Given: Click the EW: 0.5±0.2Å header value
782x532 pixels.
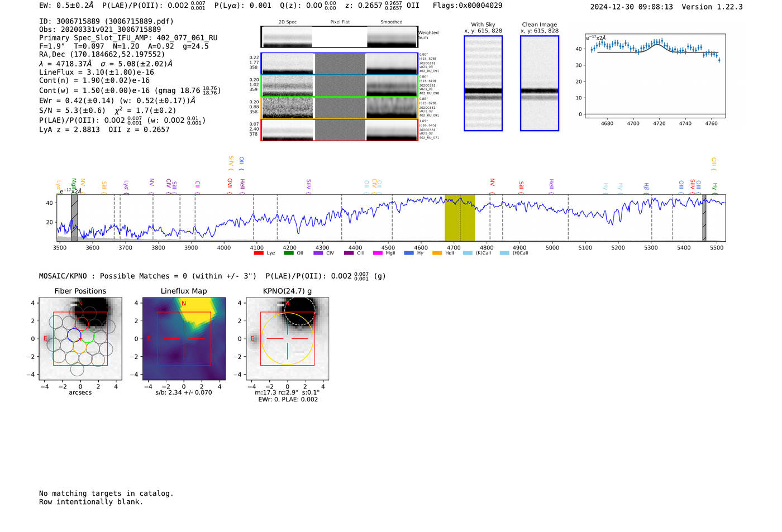Looking at the screenshot, I should coord(66,6).
